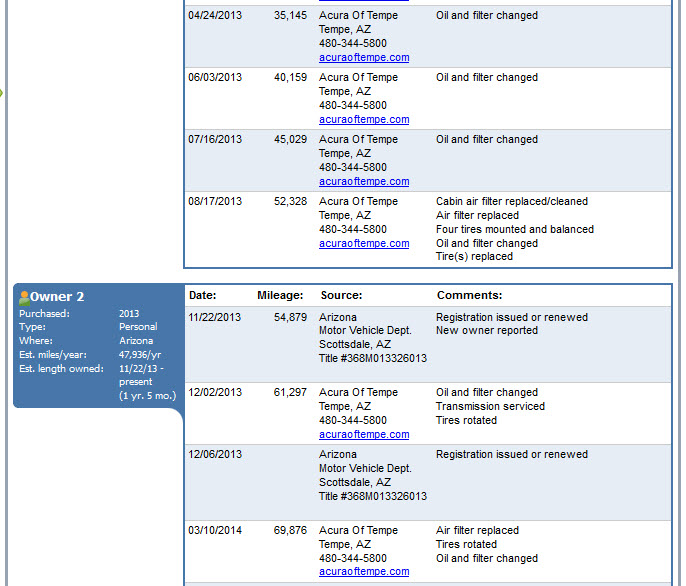Viewport: 686px width, 586px height.
Task: Click the 'New owner reported' comment
Action: [486, 331]
